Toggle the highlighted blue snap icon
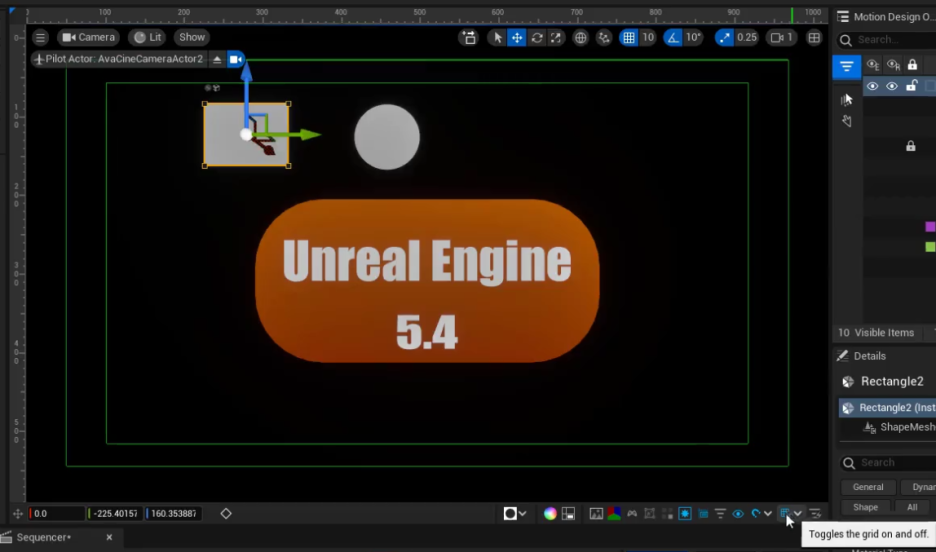The width and height of the screenshot is (936, 552). pos(685,513)
